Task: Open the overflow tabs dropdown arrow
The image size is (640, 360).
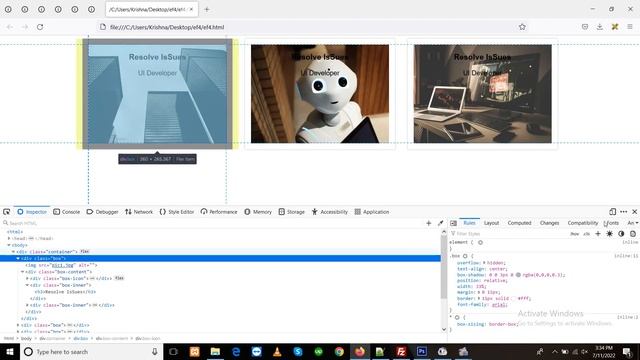Action: (x=637, y=223)
